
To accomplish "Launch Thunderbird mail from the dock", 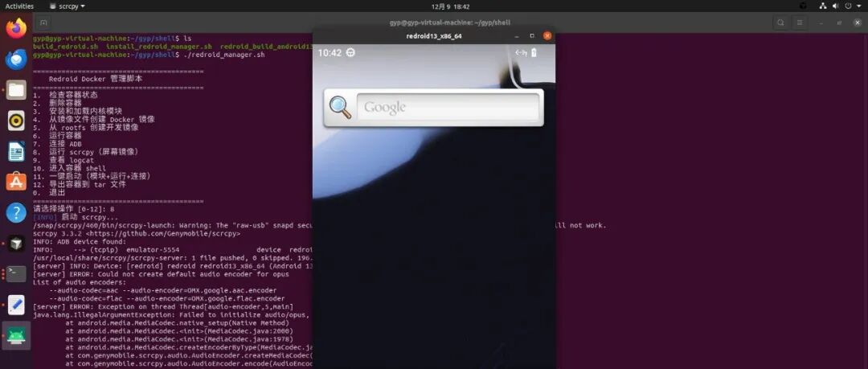I will coord(16,59).
